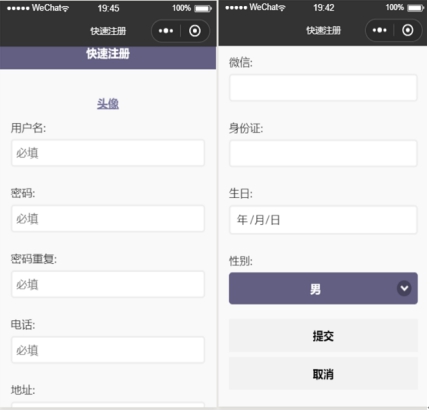Screen dimensions: 430x411
Task: Click the 电话: label
Action: pyautogui.click(x=23, y=324)
